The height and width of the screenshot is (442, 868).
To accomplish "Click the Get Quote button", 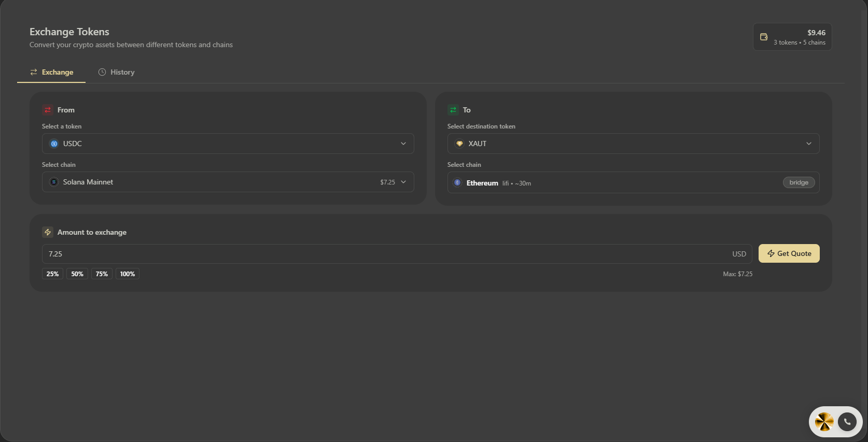I will pyautogui.click(x=789, y=253).
